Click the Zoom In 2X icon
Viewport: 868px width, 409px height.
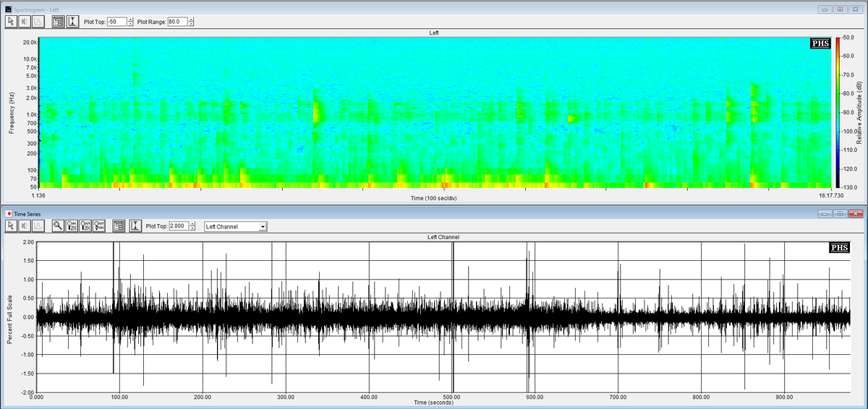coord(72,226)
